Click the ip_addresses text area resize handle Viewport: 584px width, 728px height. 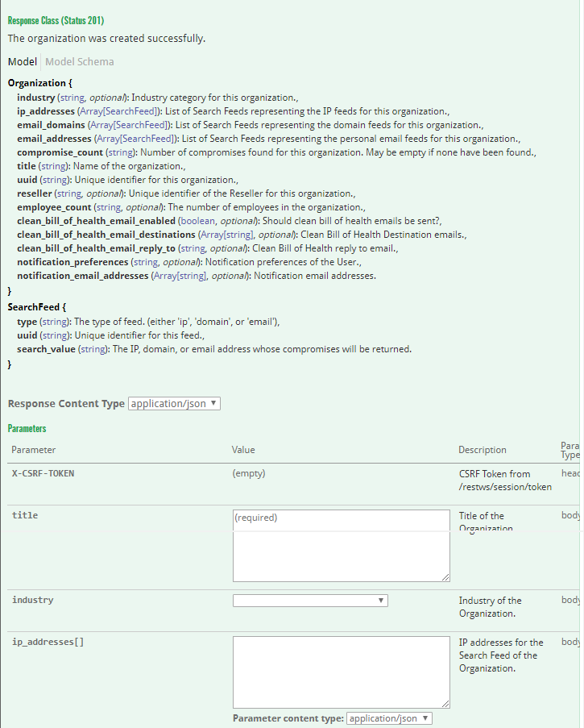click(x=445, y=703)
